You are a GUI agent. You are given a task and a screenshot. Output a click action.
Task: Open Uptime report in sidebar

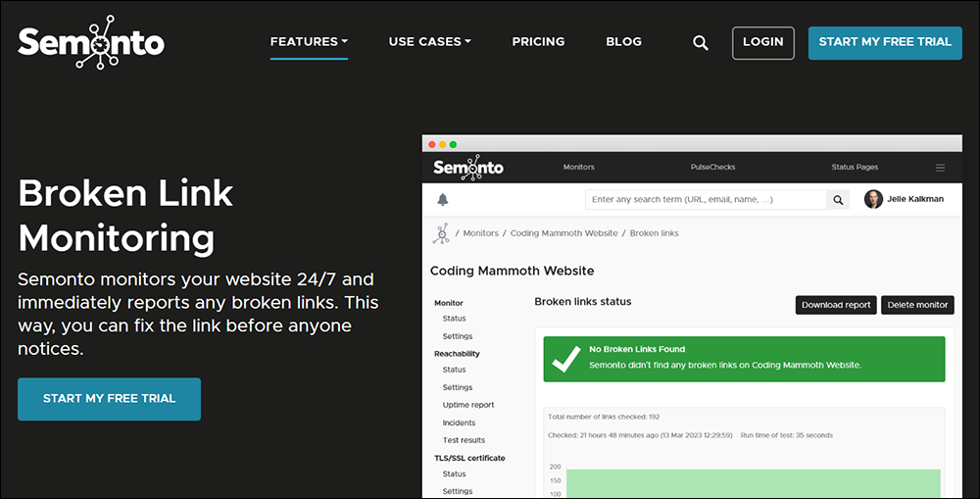coord(468,405)
